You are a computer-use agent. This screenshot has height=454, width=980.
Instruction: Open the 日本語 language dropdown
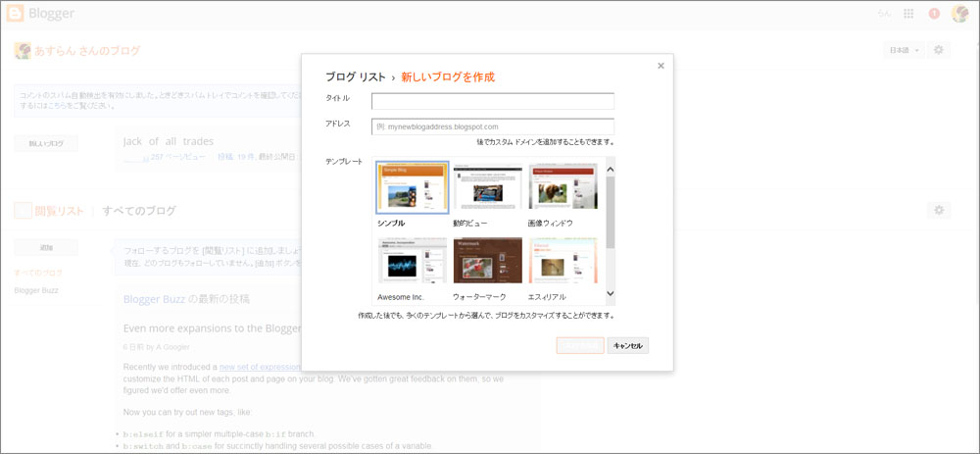tap(904, 50)
